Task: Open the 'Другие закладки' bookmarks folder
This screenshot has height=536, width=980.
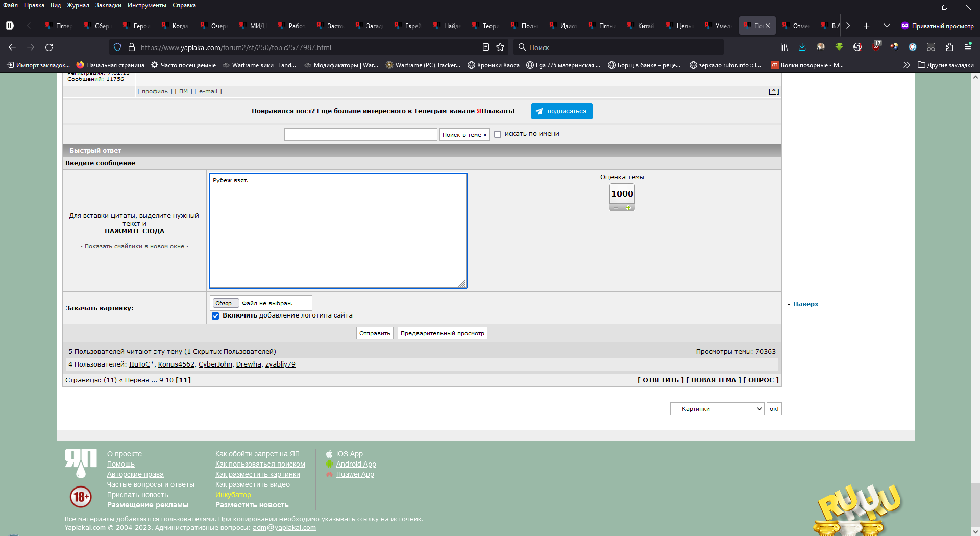Action: (946, 65)
